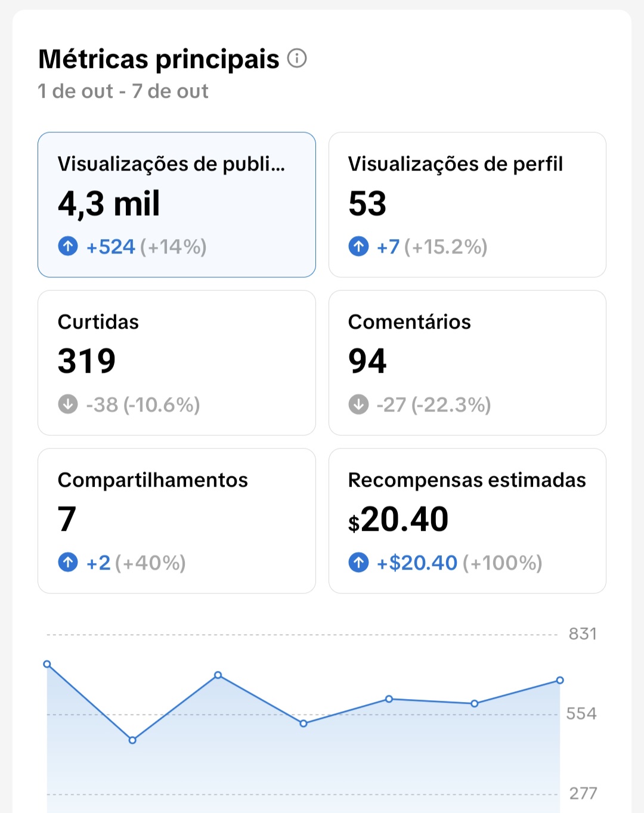The image size is (644, 813).
Task: Click the "+524 (+14%)" change text
Action: point(147,246)
